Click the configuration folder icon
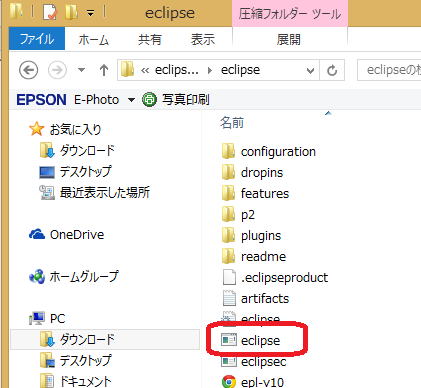Viewport: 421px width, 388px height. (x=229, y=151)
